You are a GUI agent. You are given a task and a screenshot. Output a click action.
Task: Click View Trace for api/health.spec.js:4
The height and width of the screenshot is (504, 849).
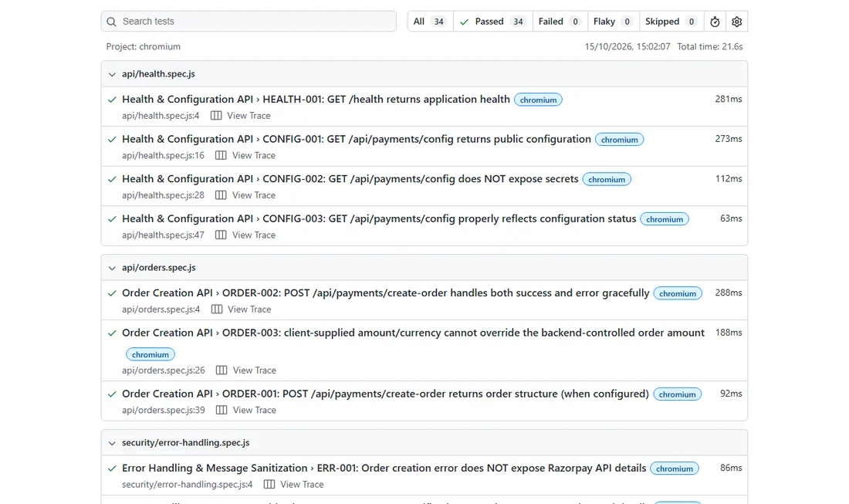[x=249, y=116]
